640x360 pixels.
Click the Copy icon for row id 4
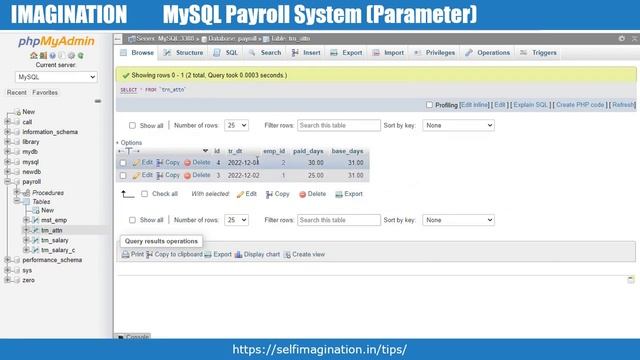[160, 162]
